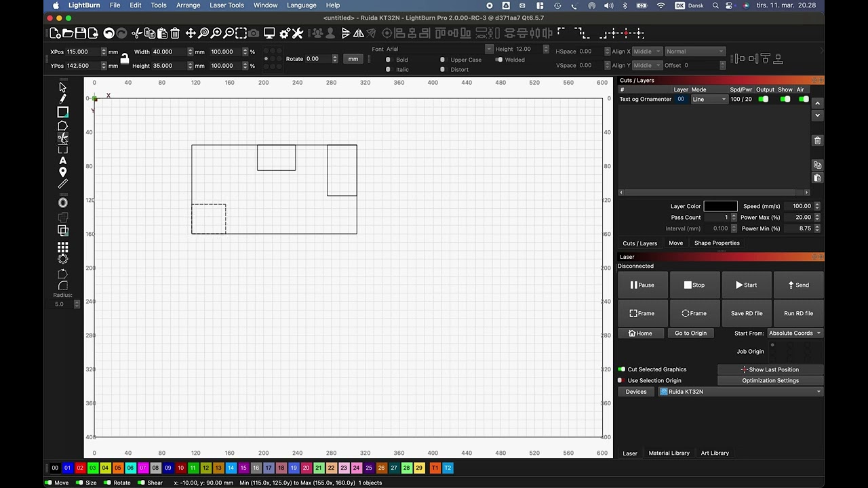Select the Measure ruler tool
Viewport: 868px width, 488px height.
click(62, 184)
